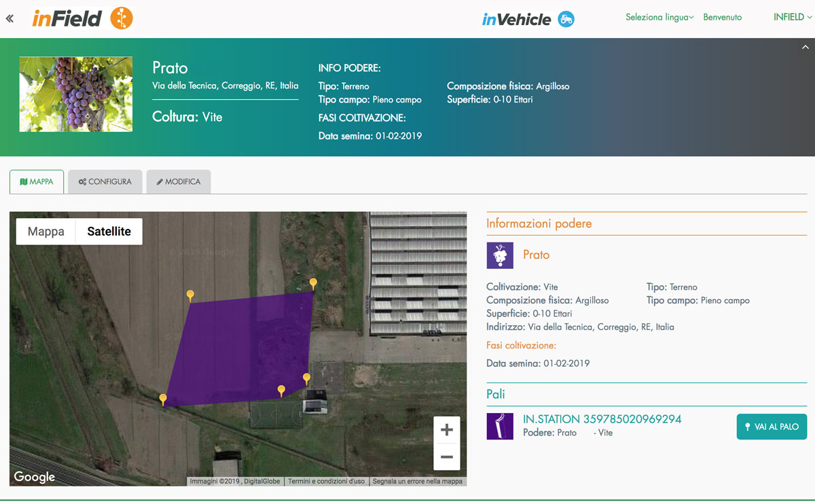Click the Informazioni podere heading
Viewport: 815px width, 504px height.
click(x=539, y=223)
